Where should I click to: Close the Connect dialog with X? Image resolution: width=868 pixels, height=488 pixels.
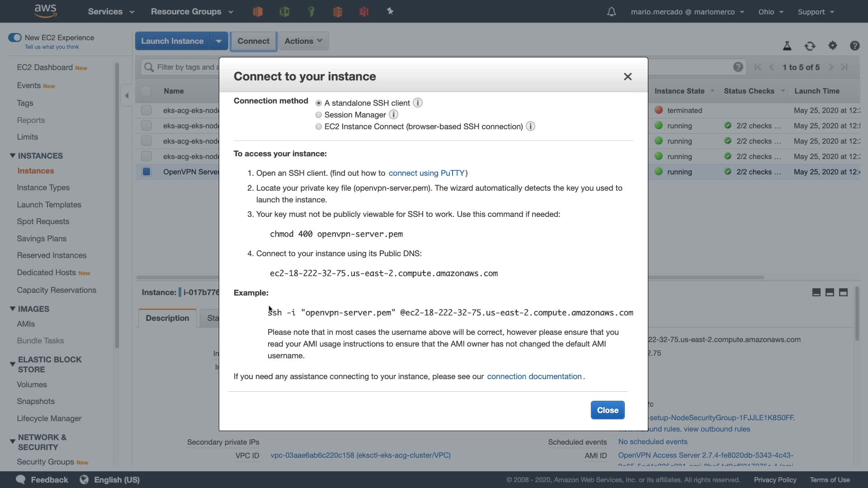627,77
